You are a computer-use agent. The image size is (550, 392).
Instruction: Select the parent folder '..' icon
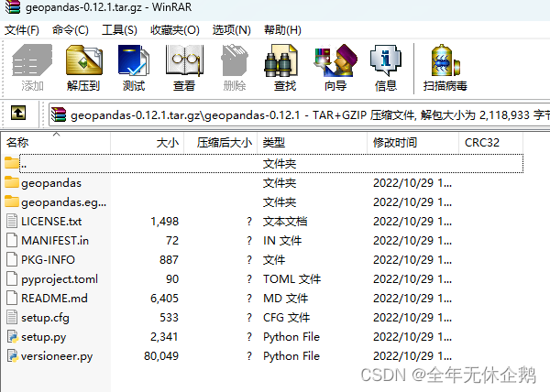click(12, 163)
